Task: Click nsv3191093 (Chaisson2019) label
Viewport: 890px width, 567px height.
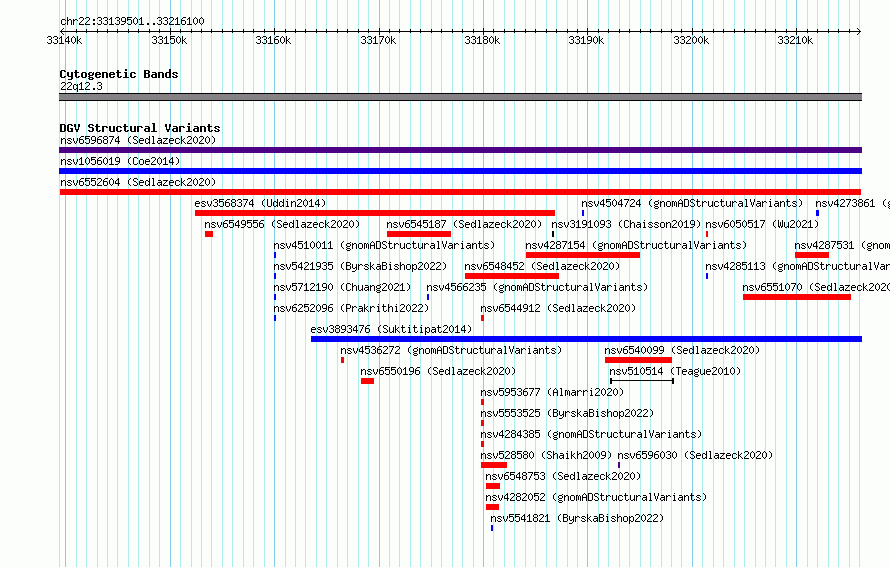Action: pyautogui.click(x=626, y=224)
